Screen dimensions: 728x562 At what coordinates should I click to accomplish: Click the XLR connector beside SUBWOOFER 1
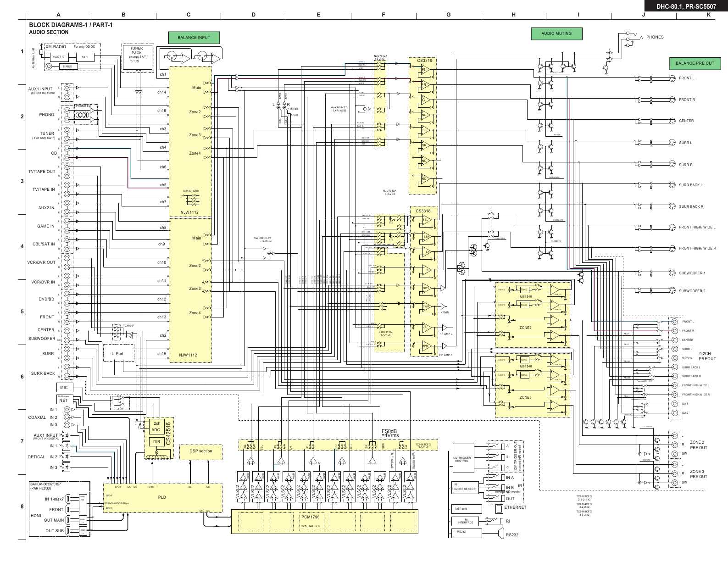click(672, 273)
